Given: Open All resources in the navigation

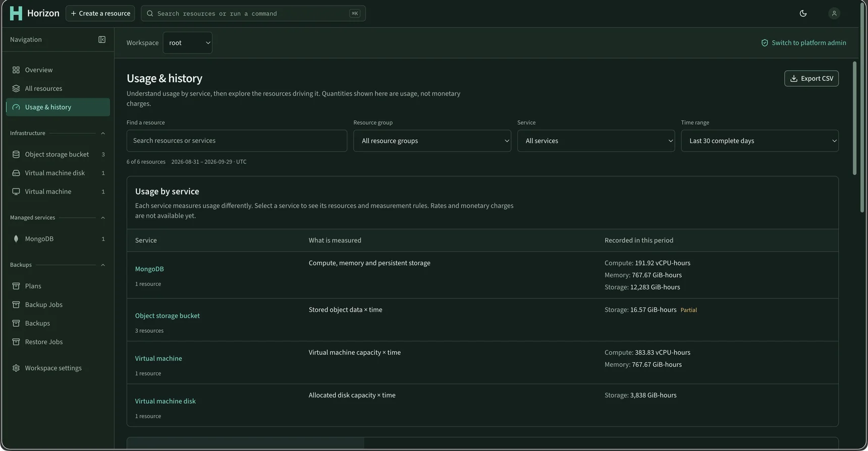Looking at the screenshot, I should 58,89.
